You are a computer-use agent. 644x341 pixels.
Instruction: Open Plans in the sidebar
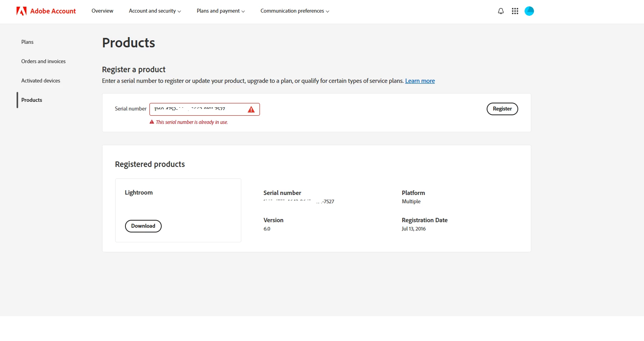(x=27, y=42)
